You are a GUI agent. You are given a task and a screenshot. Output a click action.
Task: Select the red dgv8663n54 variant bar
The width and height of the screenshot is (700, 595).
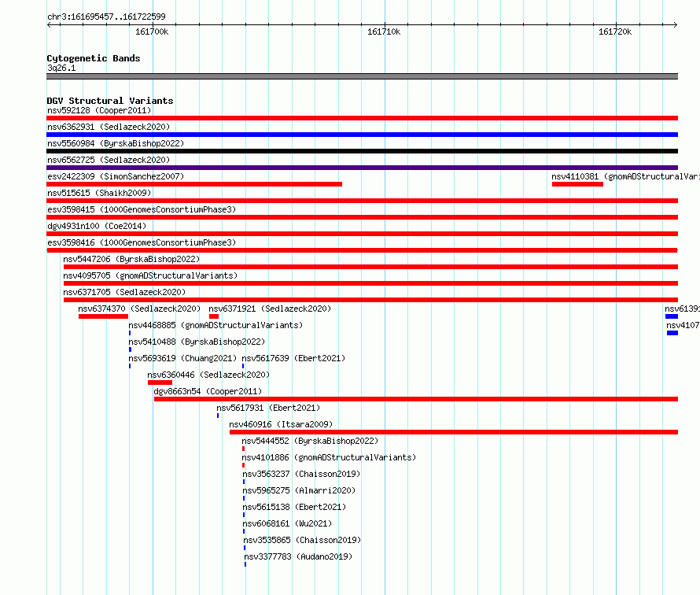click(416, 399)
